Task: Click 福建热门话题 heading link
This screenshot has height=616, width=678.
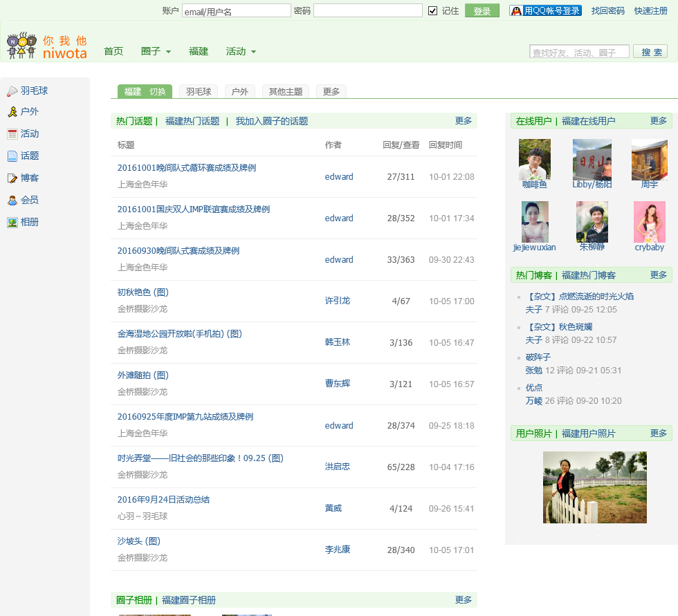Action: pos(192,122)
